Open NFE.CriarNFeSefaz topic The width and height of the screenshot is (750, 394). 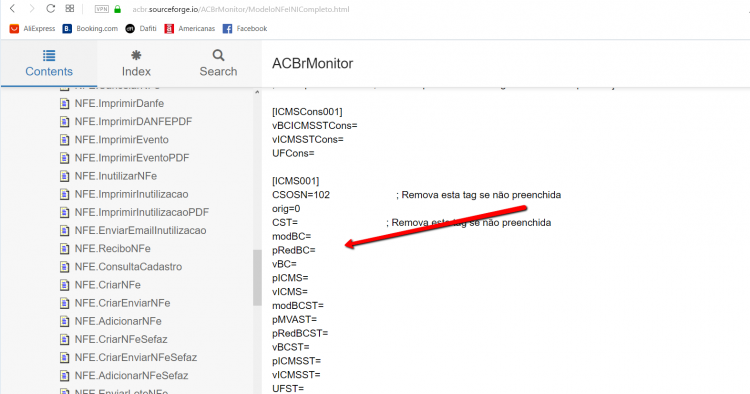(x=121, y=339)
